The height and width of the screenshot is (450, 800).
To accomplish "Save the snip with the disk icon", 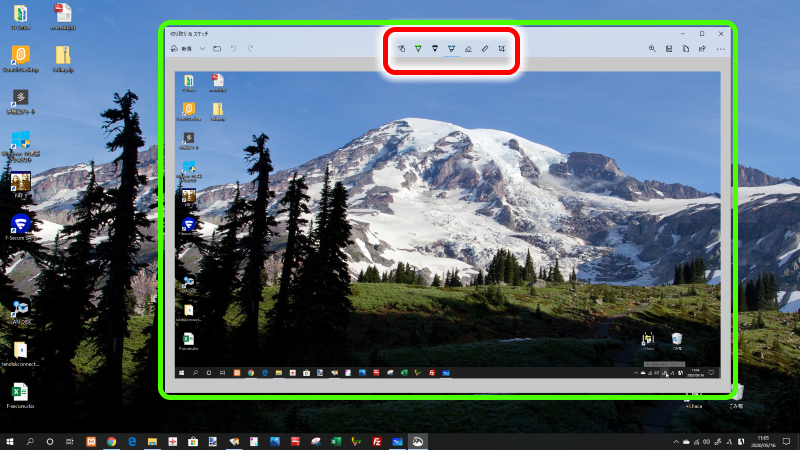I will click(x=669, y=48).
